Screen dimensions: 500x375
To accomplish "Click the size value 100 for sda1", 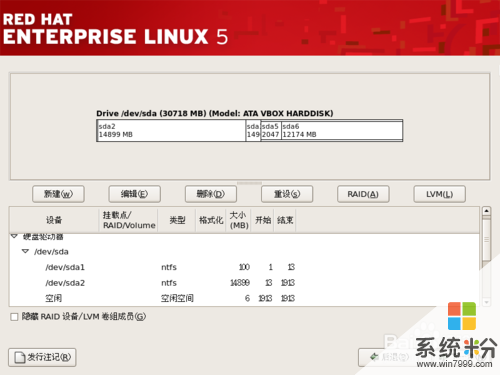I will click(244, 267).
